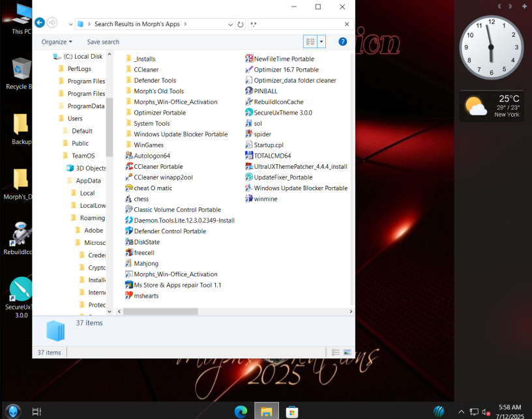Select the mshearts game
This screenshot has height=419, width=532.
(142, 296)
